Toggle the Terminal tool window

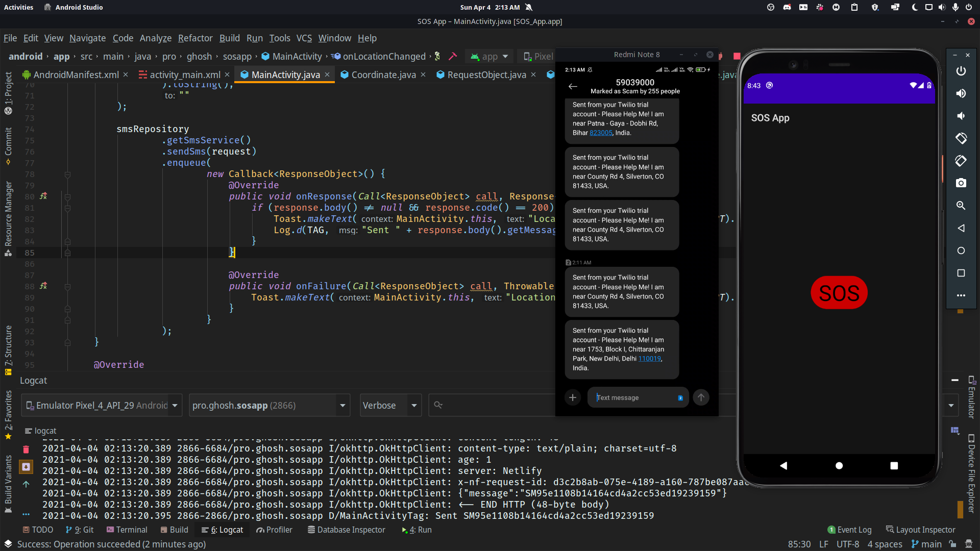click(127, 530)
